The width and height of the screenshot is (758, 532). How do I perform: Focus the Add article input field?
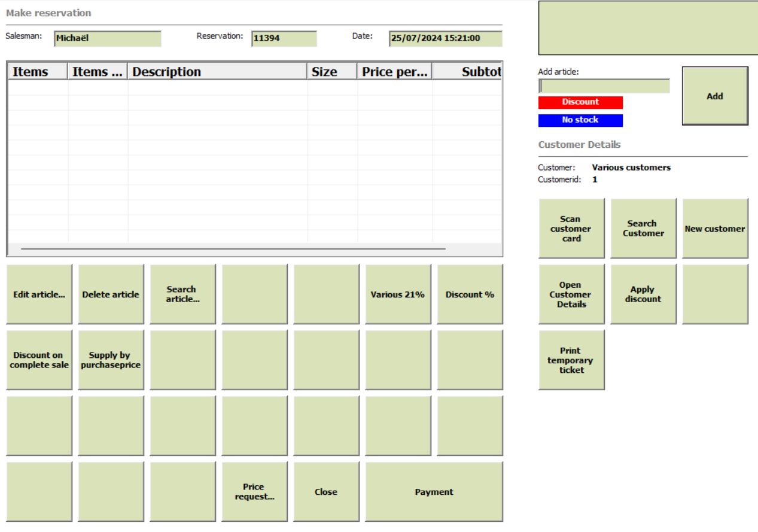coord(604,86)
